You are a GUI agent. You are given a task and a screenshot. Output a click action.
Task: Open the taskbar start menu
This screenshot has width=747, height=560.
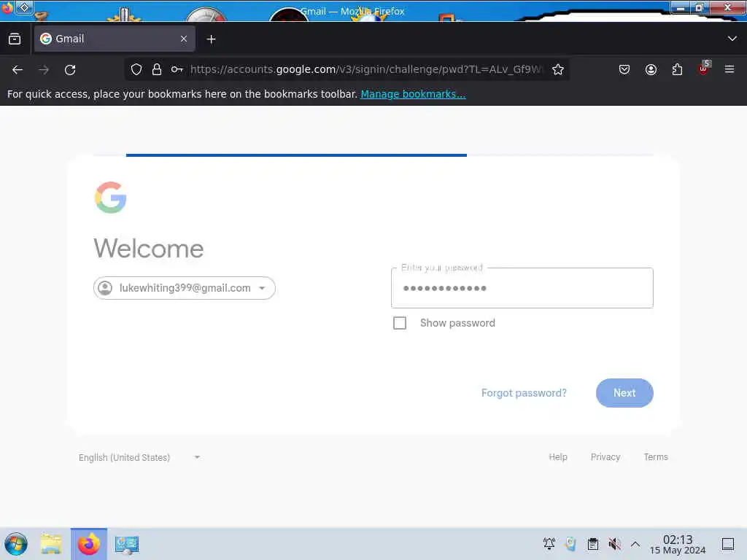point(16,544)
